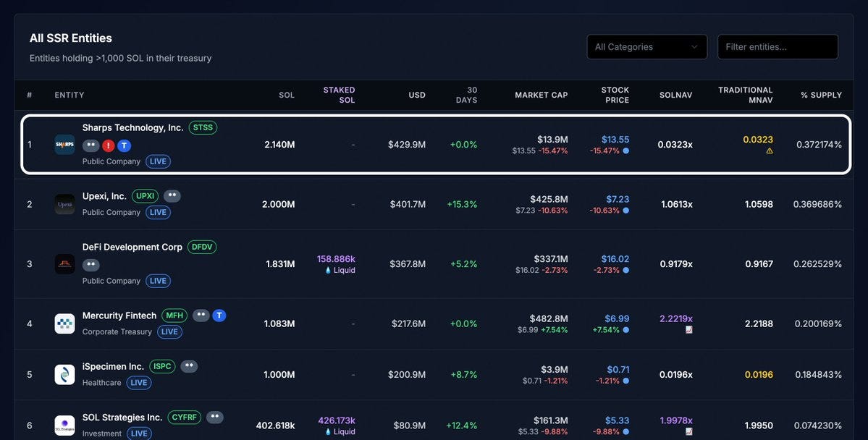Focus the Filter entities search field
Image resolution: width=868 pixels, height=440 pixels.
click(778, 47)
